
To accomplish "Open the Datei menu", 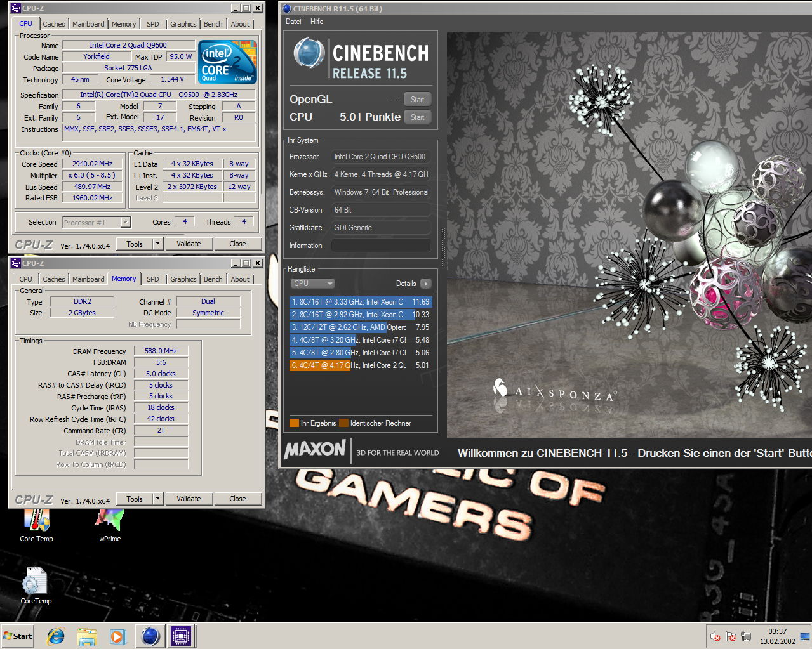I will point(293,22).
